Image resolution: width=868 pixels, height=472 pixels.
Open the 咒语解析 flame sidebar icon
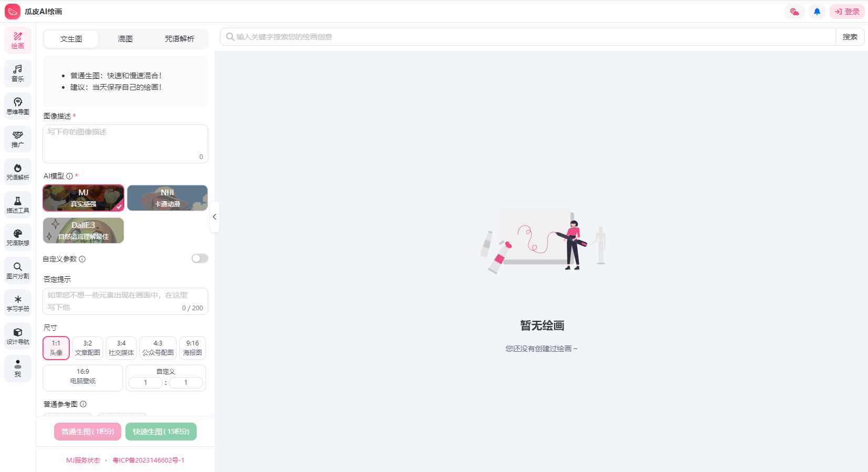pyautogui.click(x=18, y=172)
